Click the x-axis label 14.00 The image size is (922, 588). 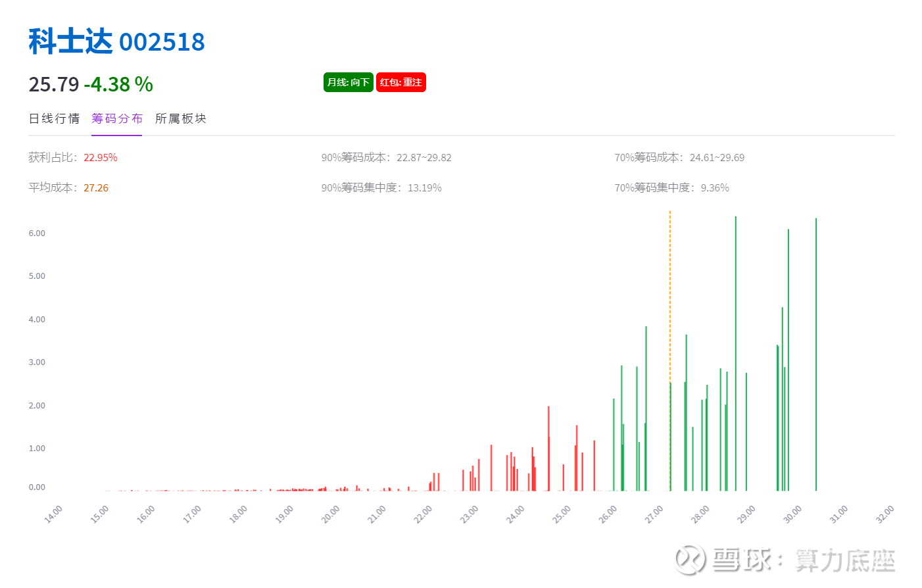53,514
